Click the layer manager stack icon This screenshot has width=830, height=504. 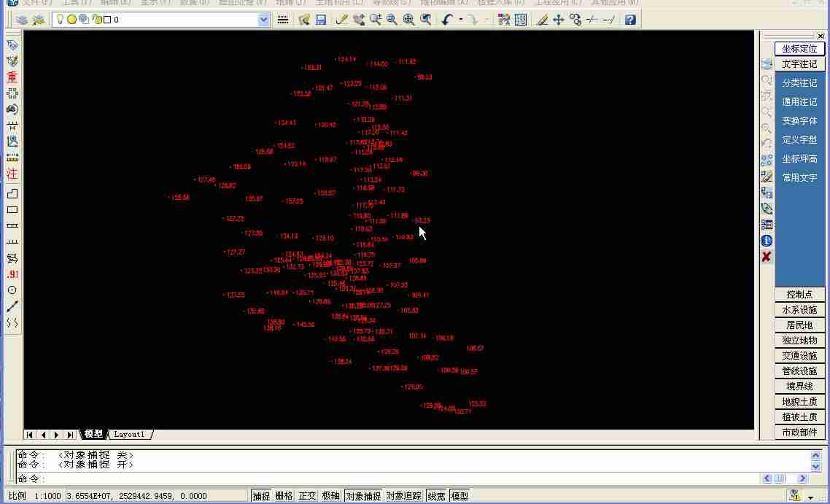click(x=21, y=20)
